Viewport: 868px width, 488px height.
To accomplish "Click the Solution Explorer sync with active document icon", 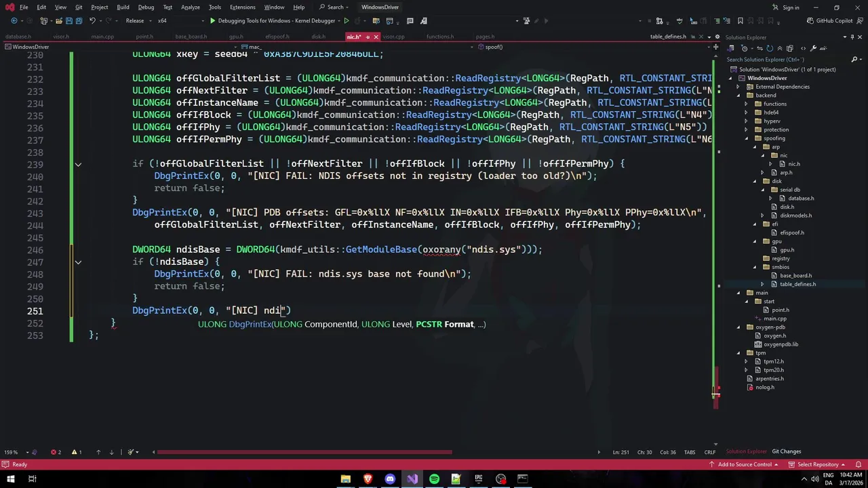I will (759, 49).
